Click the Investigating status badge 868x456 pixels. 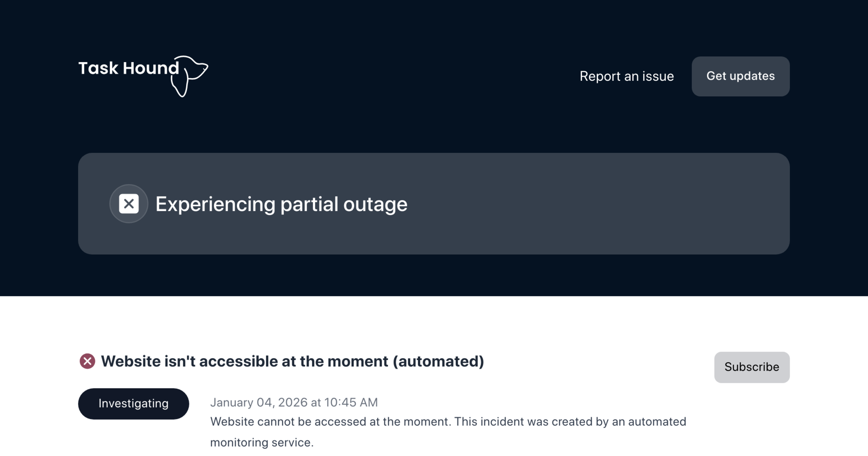coord(133,404)
